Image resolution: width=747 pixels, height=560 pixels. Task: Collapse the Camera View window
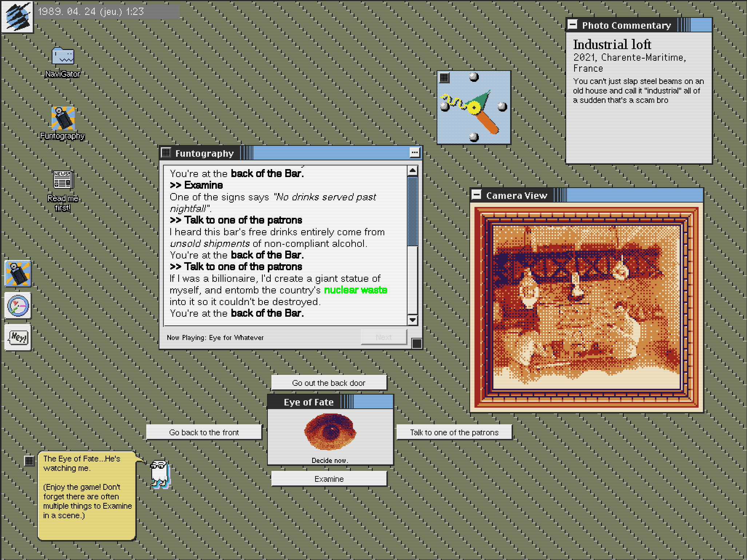[476, 195]
